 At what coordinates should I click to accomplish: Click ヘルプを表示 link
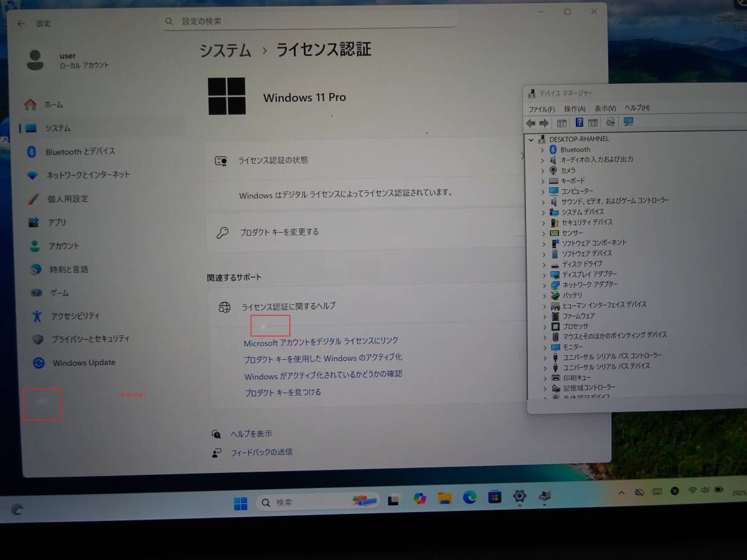251,434
